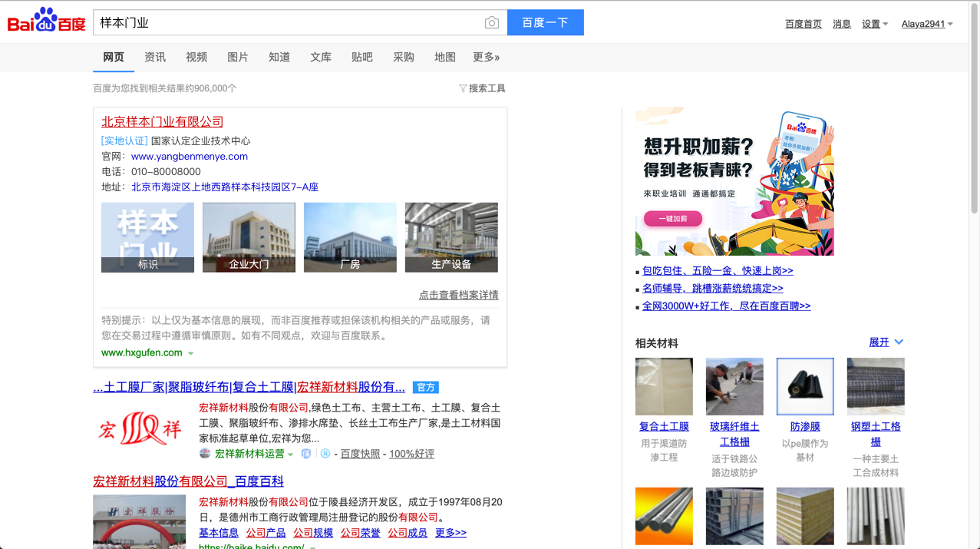Screen dimensions: 980x549
Task: Open the 文库 tab
Action: (x=321, y=57)
